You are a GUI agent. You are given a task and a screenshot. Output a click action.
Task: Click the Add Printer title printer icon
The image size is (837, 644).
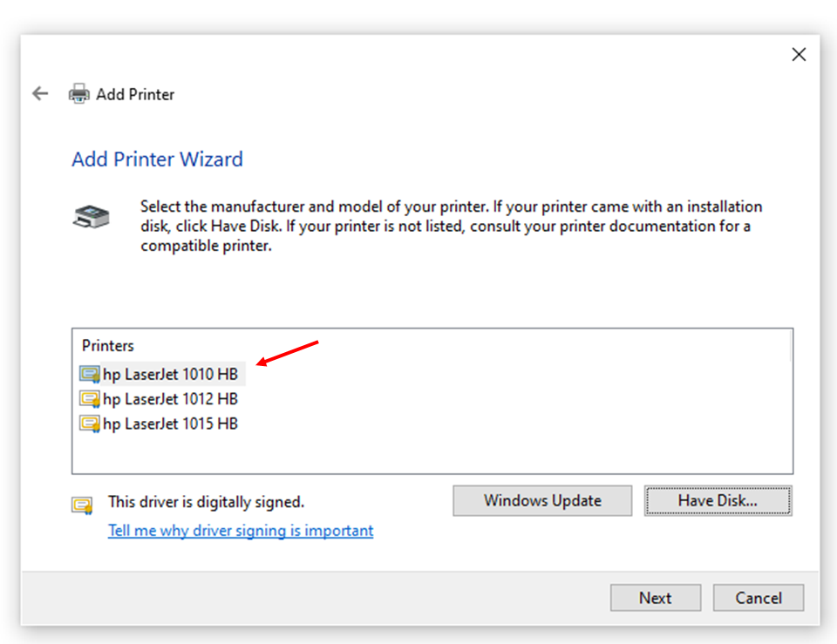point(79,94)
